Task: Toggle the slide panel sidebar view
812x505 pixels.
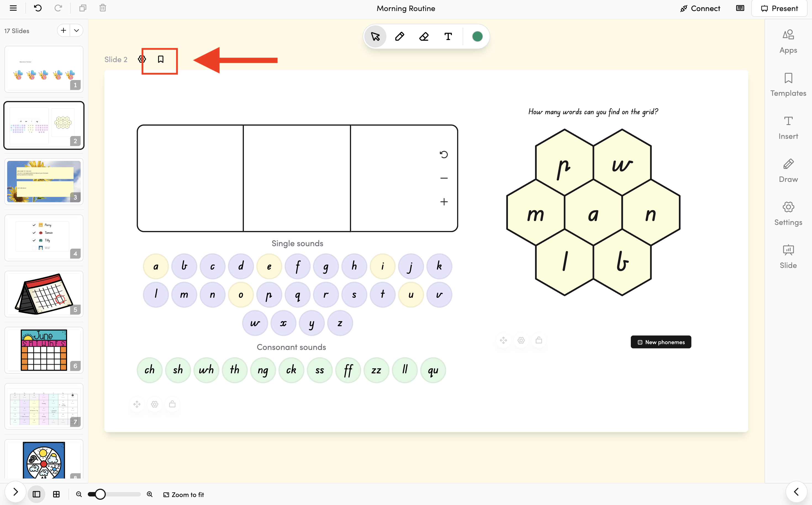Action: coord(36,494)
